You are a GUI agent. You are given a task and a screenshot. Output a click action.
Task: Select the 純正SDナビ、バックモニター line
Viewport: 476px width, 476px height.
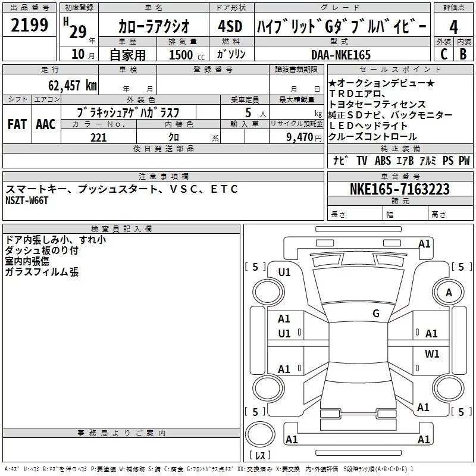390,115
